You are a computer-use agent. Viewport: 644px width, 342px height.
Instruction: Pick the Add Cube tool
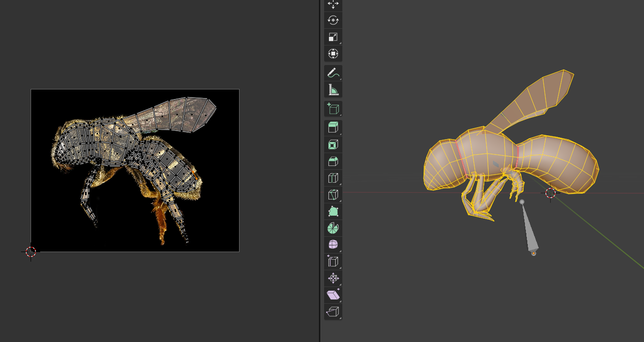(333, 109)
